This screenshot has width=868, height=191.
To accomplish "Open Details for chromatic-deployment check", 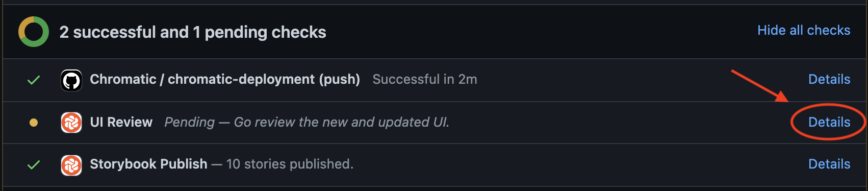I will pos(829,79).
